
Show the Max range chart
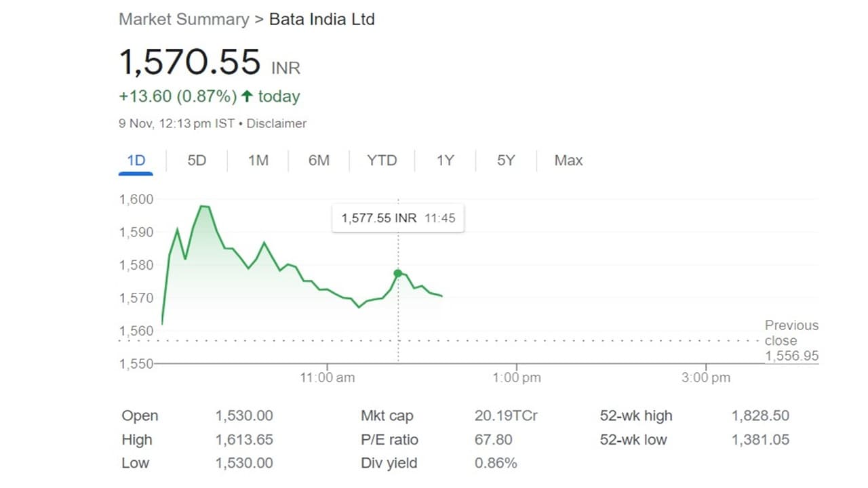click(x=568, y=161)
